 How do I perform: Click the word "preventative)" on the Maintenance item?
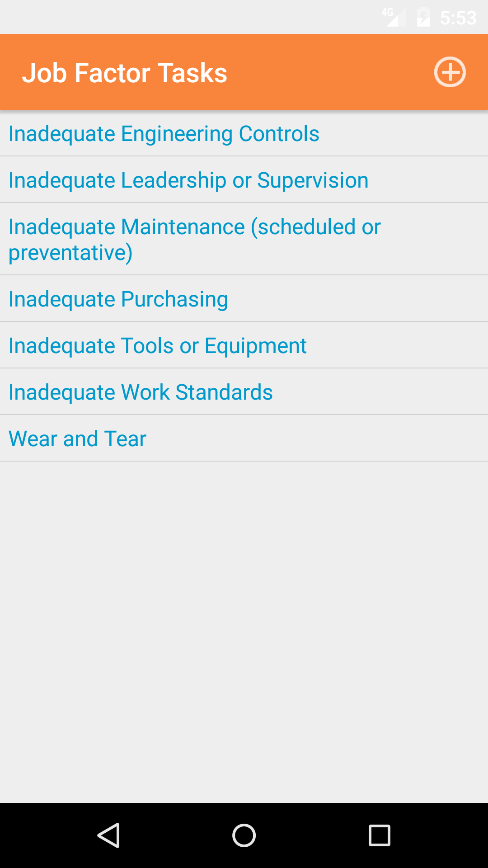pos(70,252)
